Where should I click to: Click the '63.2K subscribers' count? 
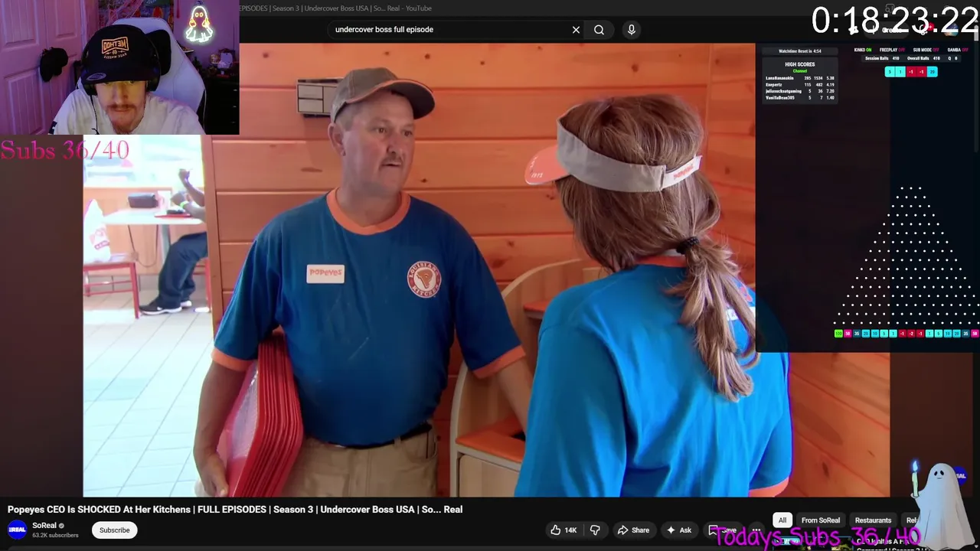pyautogui.click(x=55, y=535)
